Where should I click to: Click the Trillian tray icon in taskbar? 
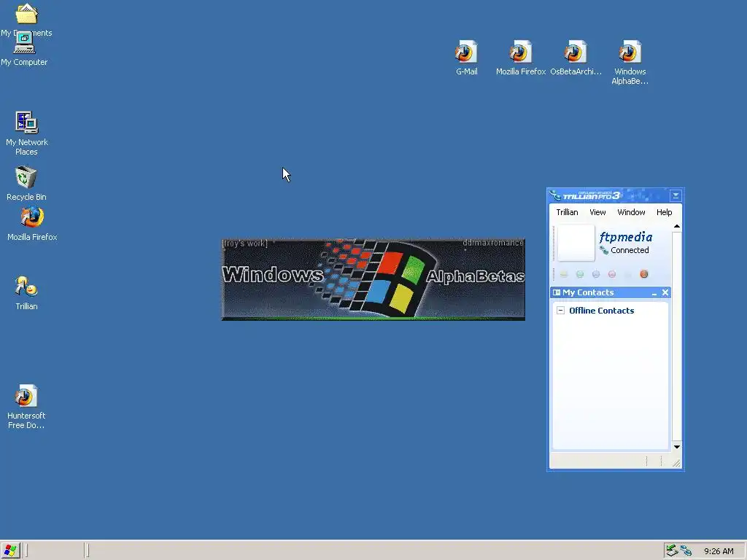tap(686, 551)
